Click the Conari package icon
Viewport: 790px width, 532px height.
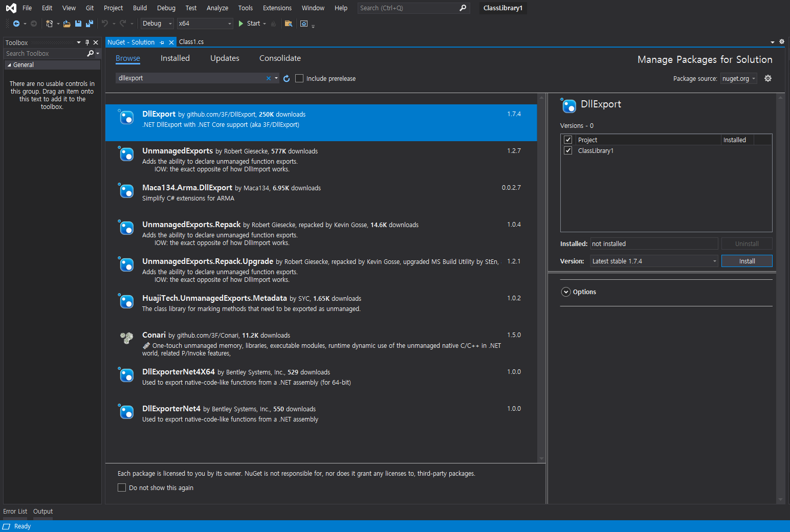(x=126, y=338)
